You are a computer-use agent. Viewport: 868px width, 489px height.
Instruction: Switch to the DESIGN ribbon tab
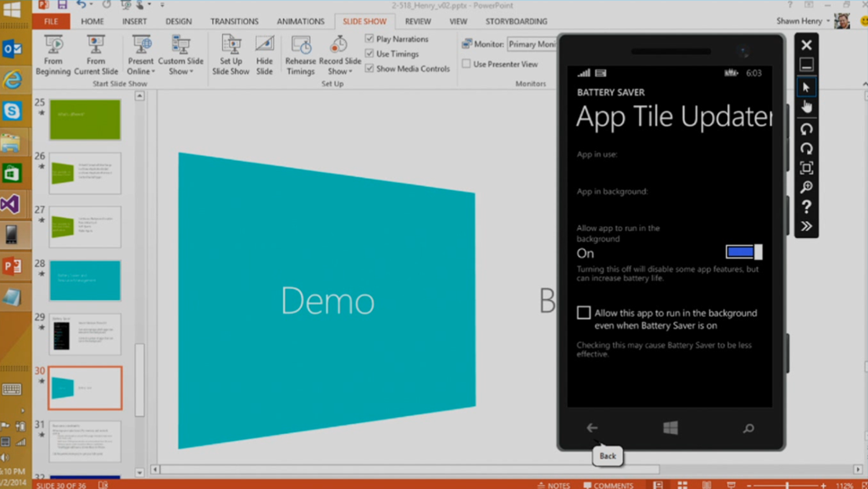[178, 21]
